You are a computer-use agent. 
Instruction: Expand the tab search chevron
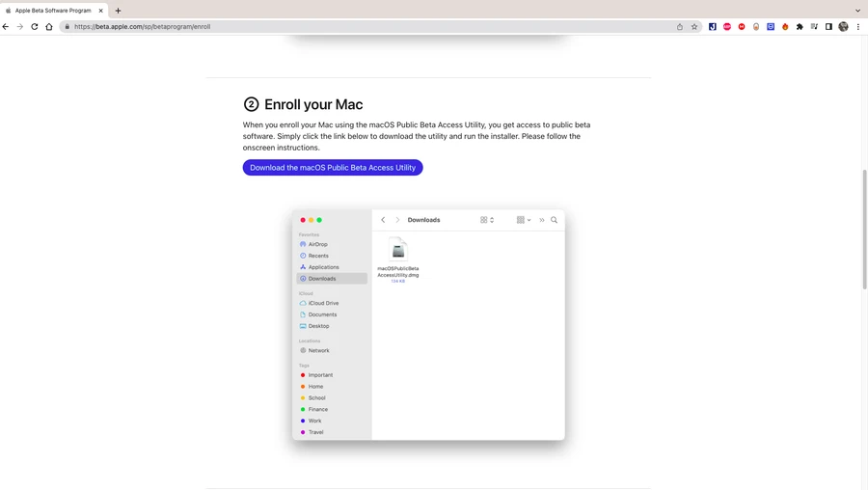tap(857, 11)
